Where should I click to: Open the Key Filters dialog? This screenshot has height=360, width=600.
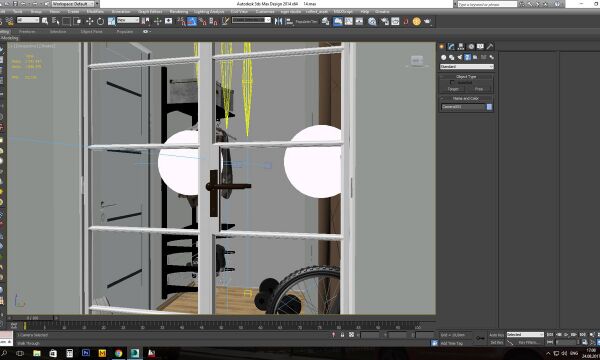(x=528, y=342)
